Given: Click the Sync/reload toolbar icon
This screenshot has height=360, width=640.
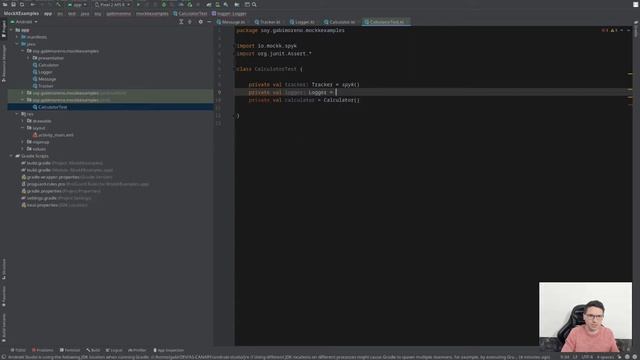Looking at the screenshot, I should (22, 4).
